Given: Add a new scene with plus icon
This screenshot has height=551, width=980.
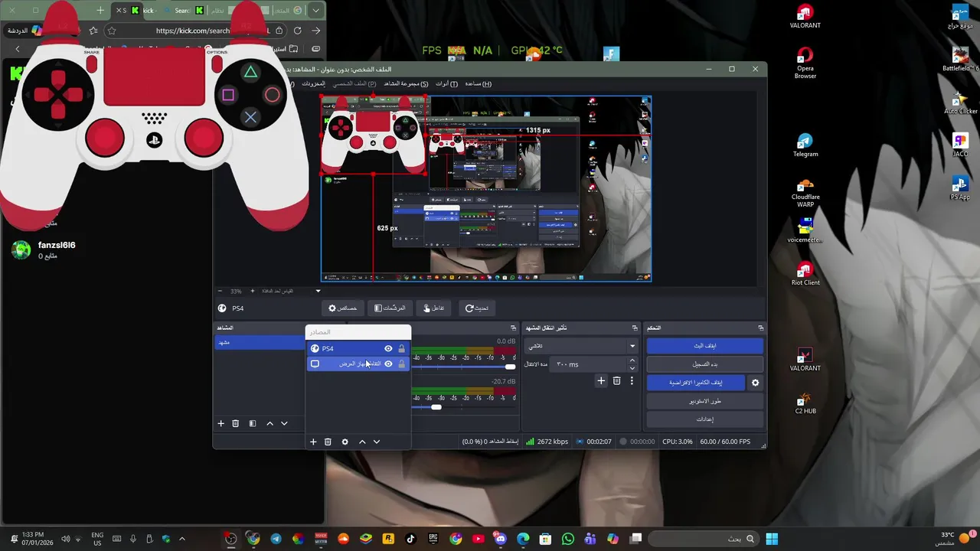Looking at the screenshot, I should pyautogui.click(x=220, y=423).
